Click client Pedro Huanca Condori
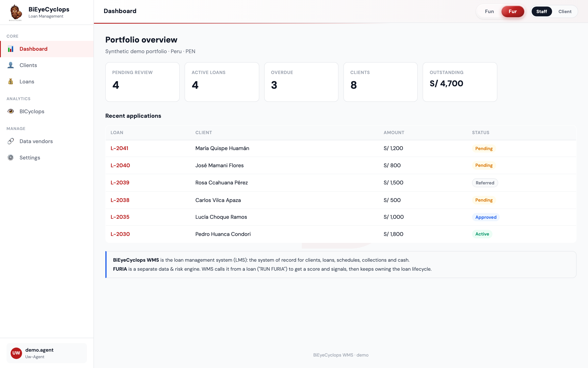This screenshot has height=368, width=588. click(223, 234)
